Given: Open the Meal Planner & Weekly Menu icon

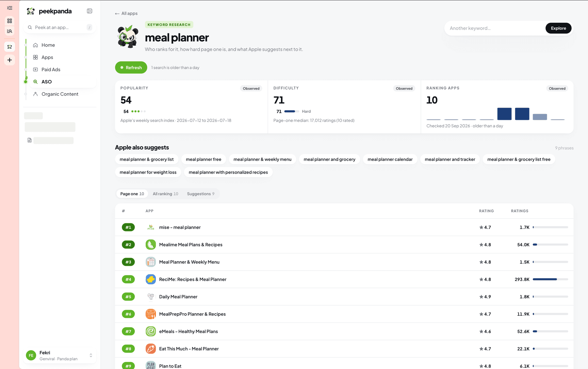Looking at the screenshot, I should tap(151, 262).
